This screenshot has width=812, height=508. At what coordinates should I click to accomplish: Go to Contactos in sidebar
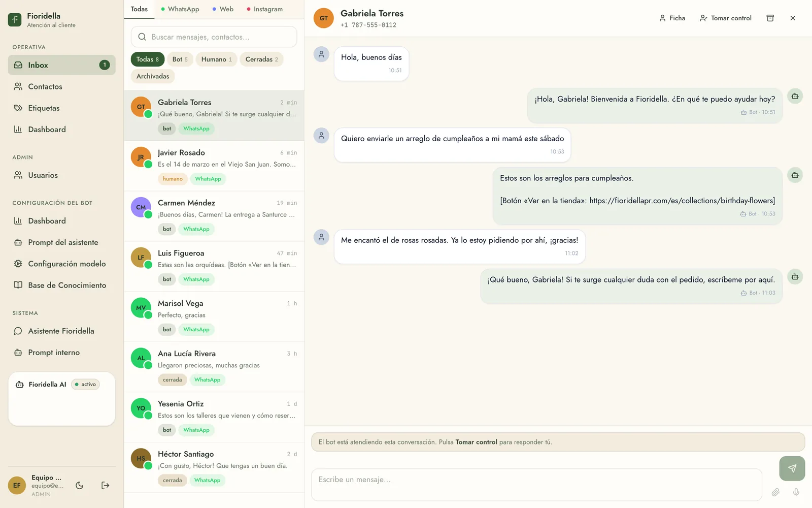pos(61,86)
